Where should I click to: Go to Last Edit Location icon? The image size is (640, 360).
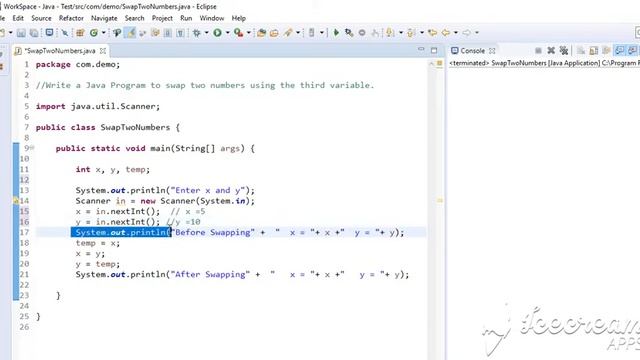tap(432, 32)
